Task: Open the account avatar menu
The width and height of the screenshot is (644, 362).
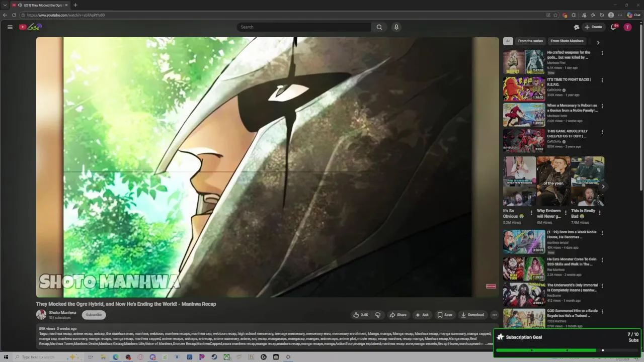Action: [x=627, y=27]
